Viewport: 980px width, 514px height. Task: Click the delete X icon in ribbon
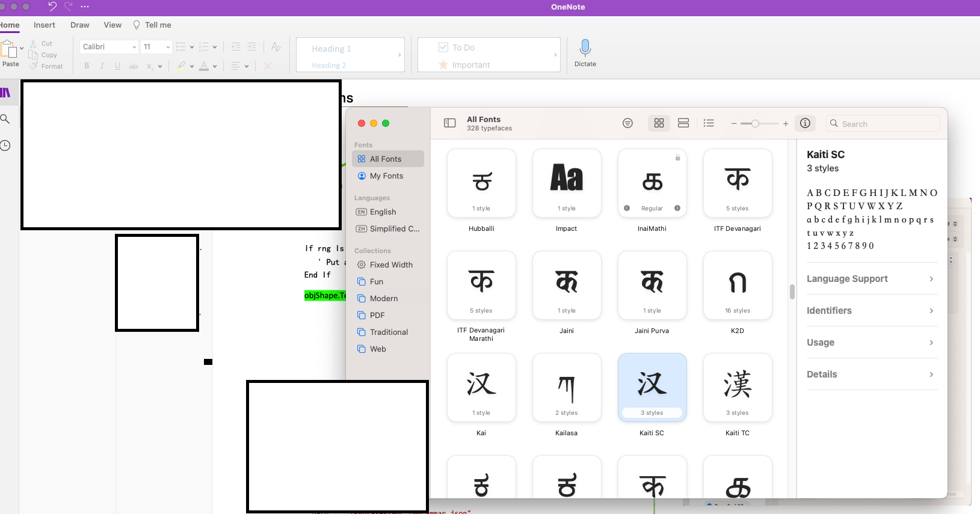click(x=268, y=66)
